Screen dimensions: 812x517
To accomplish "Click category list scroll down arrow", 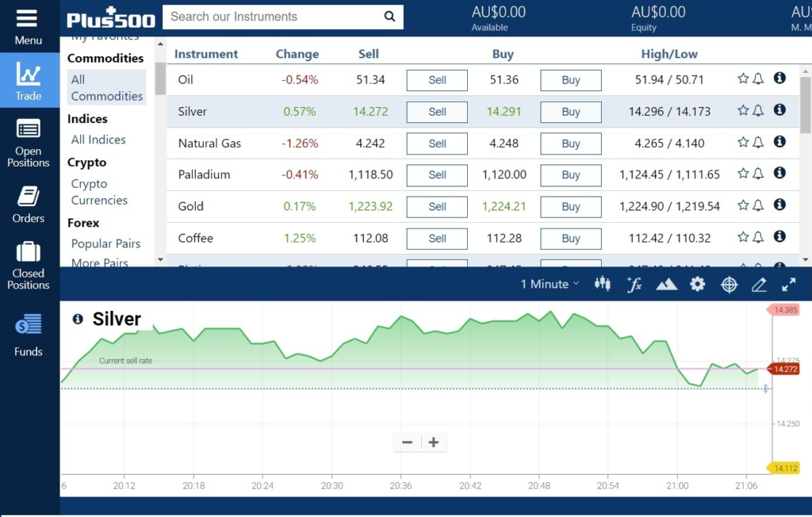I will tap(160, 259).
